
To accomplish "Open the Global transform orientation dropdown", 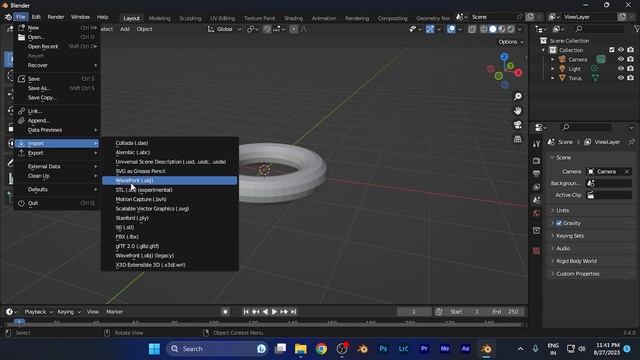I will [224, 29].
